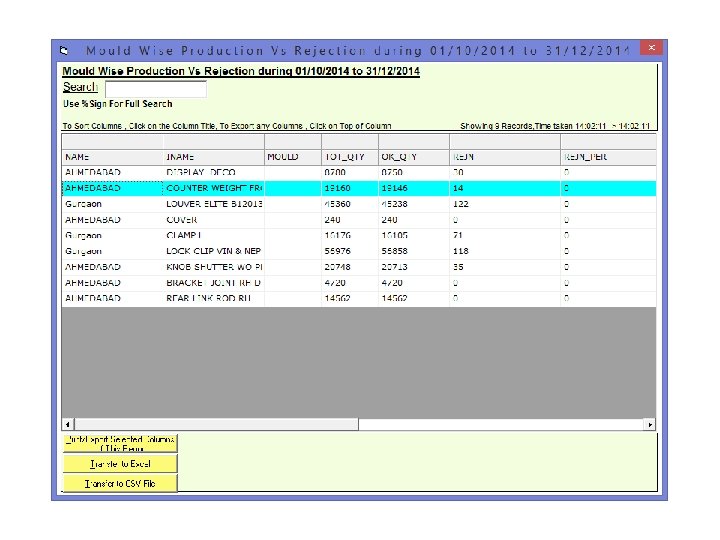Select the LOUVER ELITE B12013 cell
Screen dimensions: 720x540
coord(214,204)
